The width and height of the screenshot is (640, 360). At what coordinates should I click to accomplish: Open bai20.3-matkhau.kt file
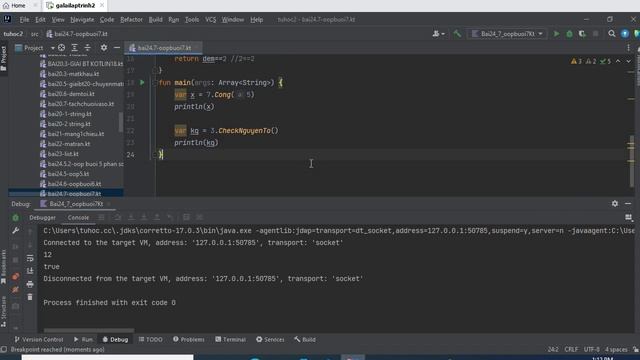69,74
